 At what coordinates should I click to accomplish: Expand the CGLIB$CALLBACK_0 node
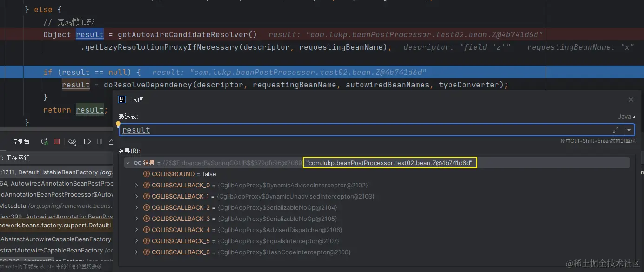click(136, 185)
